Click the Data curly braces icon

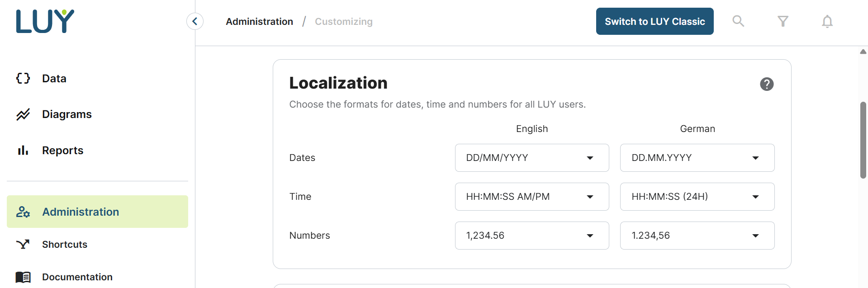tap(23, 78)
